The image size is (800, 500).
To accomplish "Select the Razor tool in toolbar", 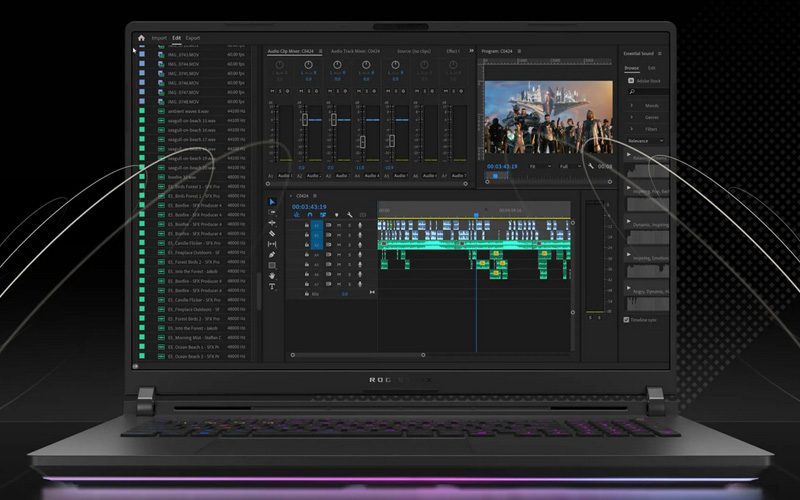I will point(272,233).
